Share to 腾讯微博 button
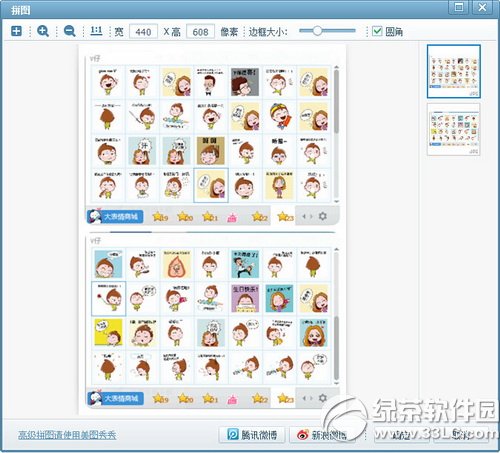Viewport: 500px width, 453px height. click(252, 435)
